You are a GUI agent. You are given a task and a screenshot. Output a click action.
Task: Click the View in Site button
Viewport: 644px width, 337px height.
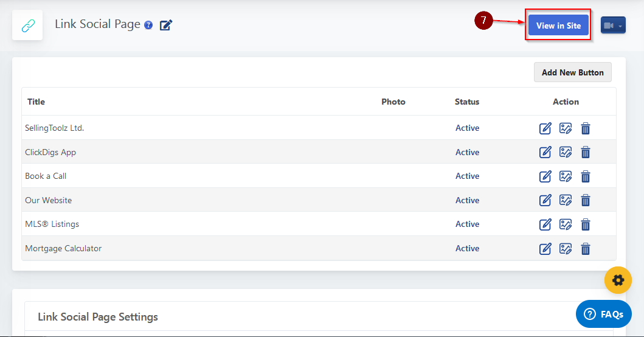[x=558, y=26]
